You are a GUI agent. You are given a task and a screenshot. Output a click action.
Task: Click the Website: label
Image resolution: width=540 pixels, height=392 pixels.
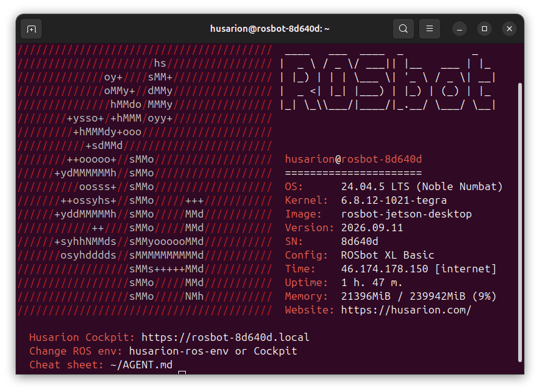310,310
